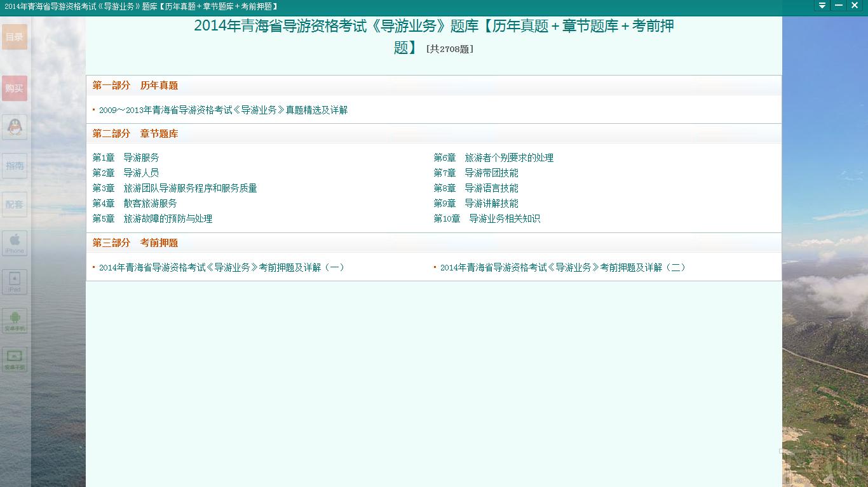Image resolution: width=868 pixels, height=487 pixels.
Task: Open 第4章 散客旅游服务
Action: click(x=135, y=203)
